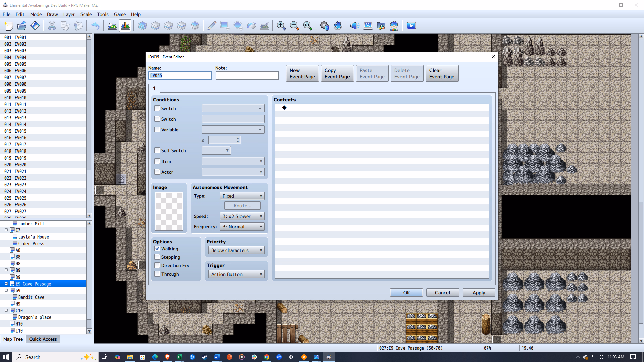This screenshot has width=644, height=362.
Task: Open the Sound Test speaker icon
Action: coord(354,26)
